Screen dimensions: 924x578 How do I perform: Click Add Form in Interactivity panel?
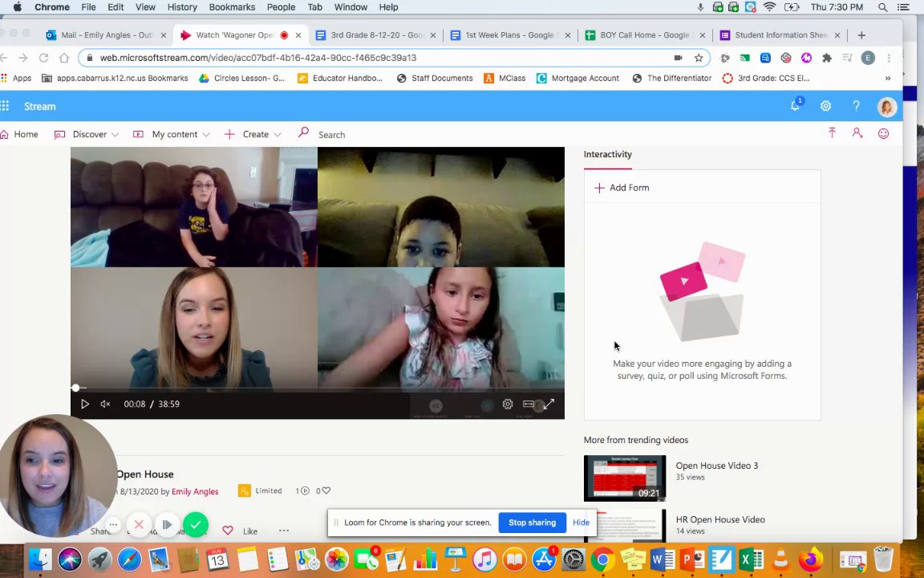(x=622, y=188)
